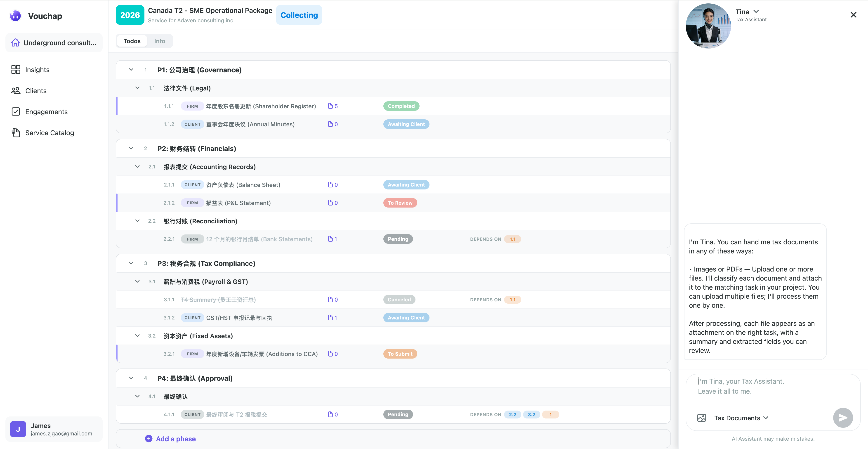
Task: Click the send message arrow icon
Action: click(843, 418)
